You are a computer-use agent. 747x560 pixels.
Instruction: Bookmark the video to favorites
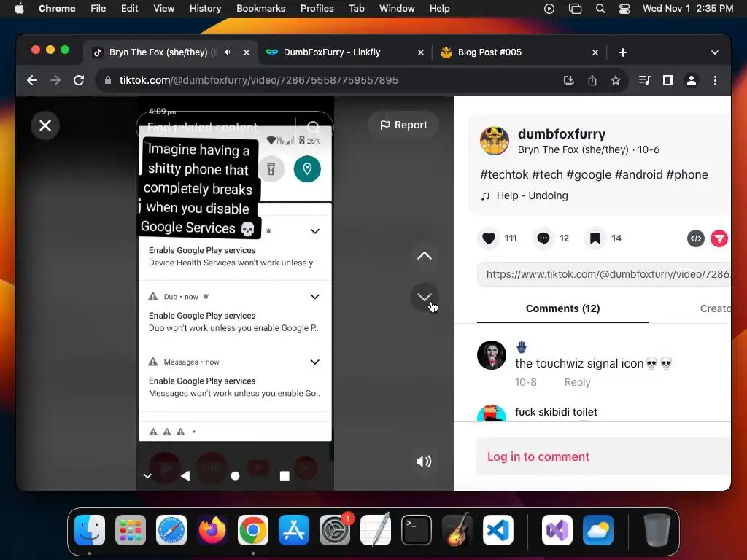tap(595, 238)
